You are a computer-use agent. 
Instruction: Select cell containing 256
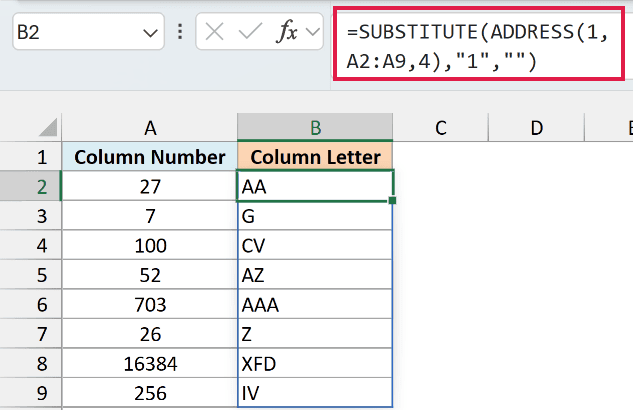150,393
